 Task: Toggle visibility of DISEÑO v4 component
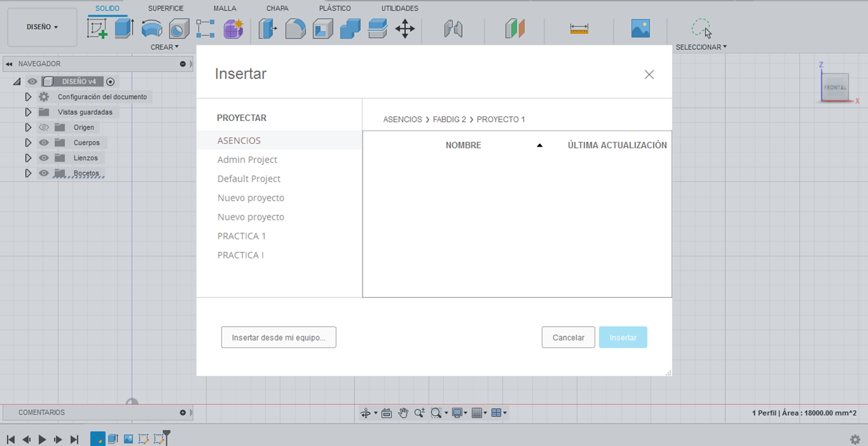pyautogui.click(x=33, y=82)
